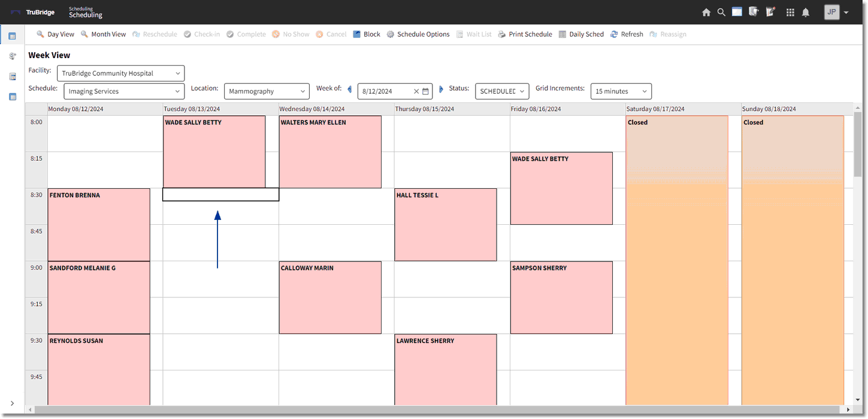
Task: Click the Reassign toolbar item
Action: click(668, 34)
